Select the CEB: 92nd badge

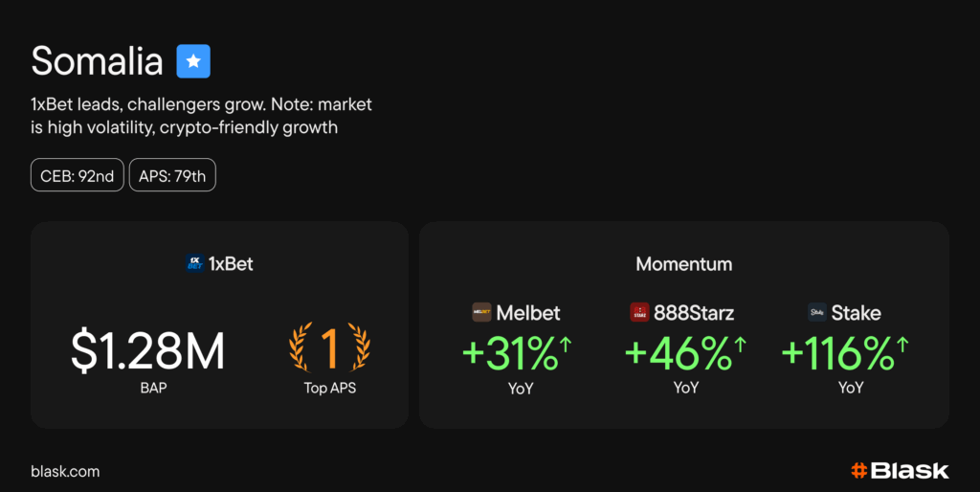pos(78,175)
